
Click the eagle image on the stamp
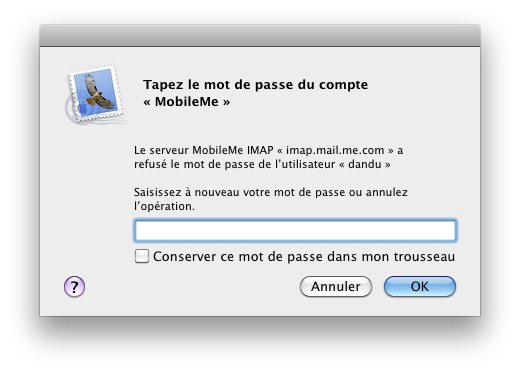[97, 92]
